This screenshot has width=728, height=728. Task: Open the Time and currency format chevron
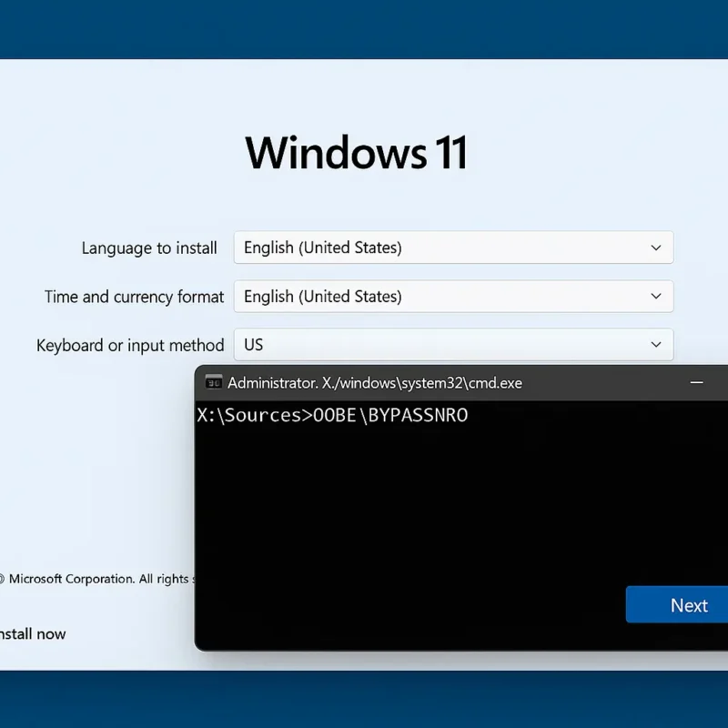click(x=656, y=297)
